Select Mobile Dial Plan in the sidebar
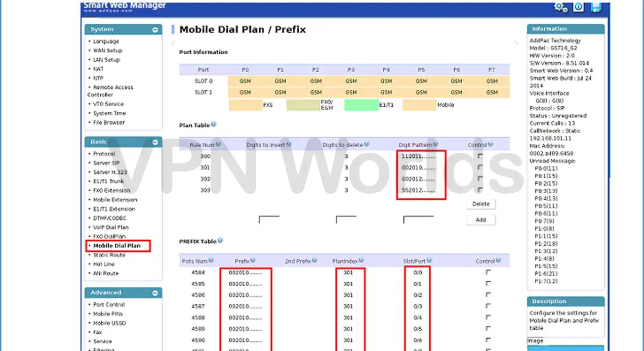The width and height of the screenshot is (644, 351). (117, 245)
